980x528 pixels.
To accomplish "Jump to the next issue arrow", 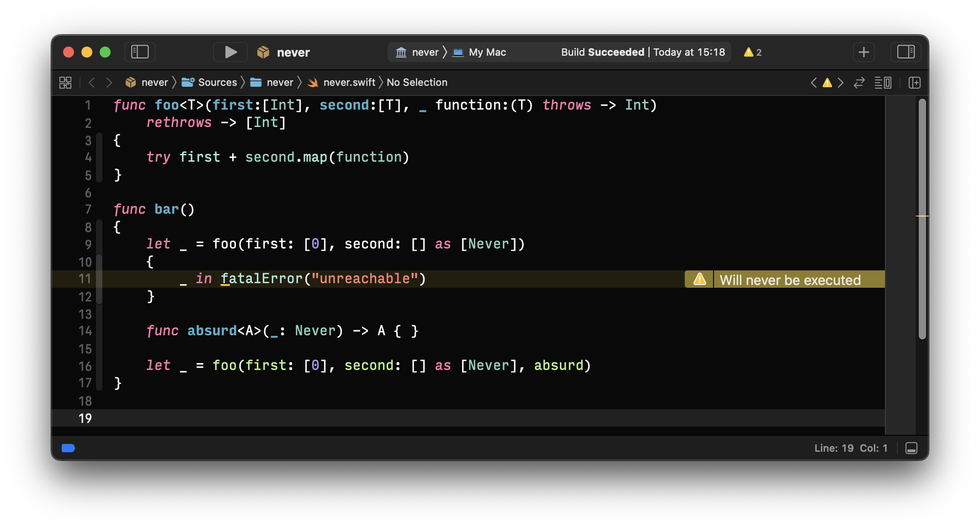I will tap(841, 83).
